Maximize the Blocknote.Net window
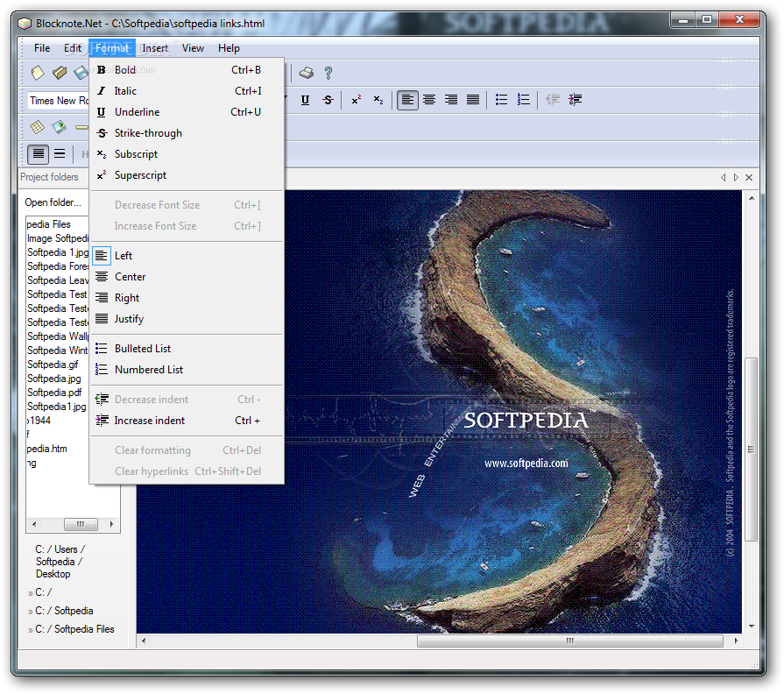Viewport: 784px width, 694px height. pos(707,19)
